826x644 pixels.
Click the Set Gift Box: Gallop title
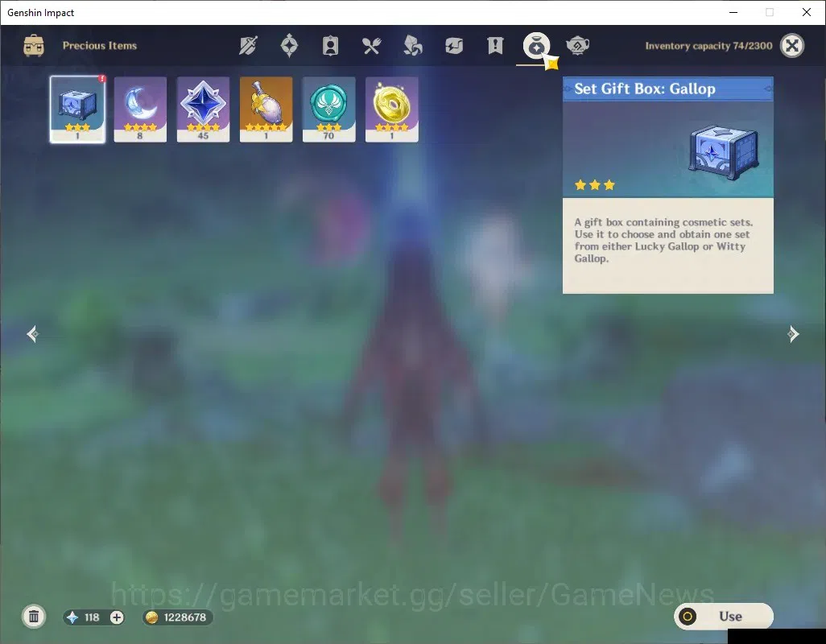pyautogui.click(x=645, y=89)
